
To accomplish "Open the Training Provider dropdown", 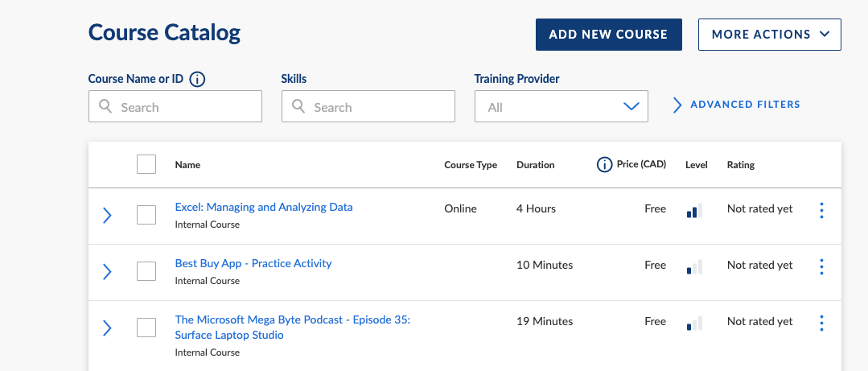I will pos(562,106).
